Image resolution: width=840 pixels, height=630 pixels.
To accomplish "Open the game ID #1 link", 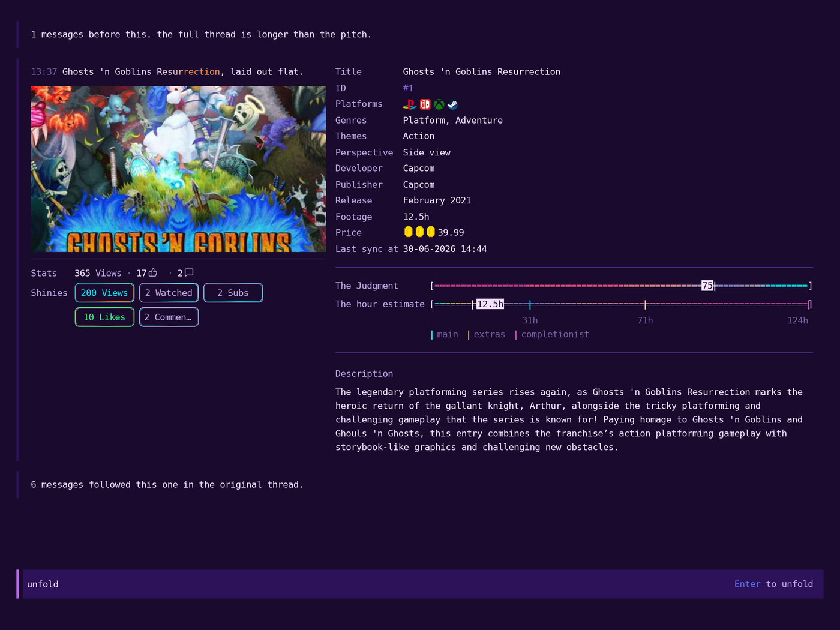I will pyautogui.click(x=408, y=88).
